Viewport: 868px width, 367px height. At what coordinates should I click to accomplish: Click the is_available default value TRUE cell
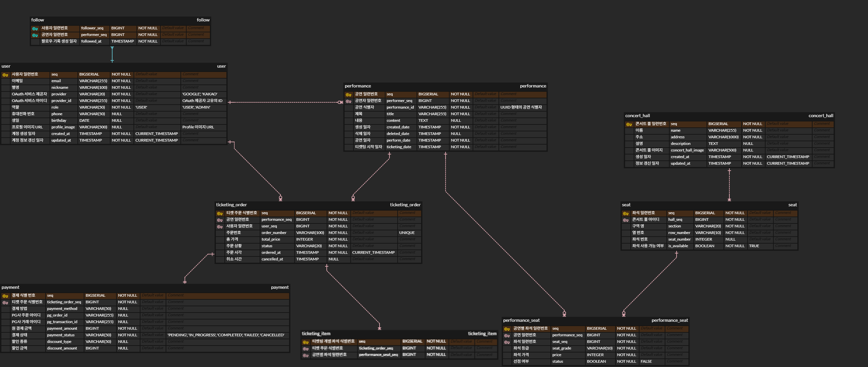pos(754,246)
